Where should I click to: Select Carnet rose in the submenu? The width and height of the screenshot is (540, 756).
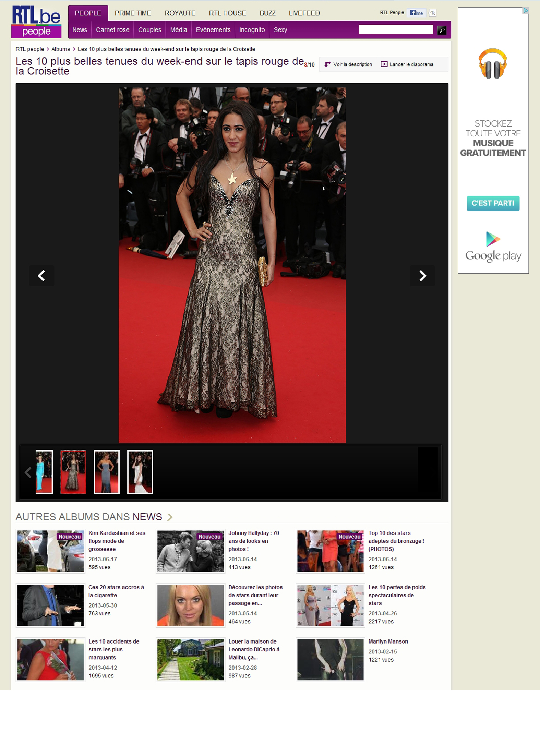point(112,30)
